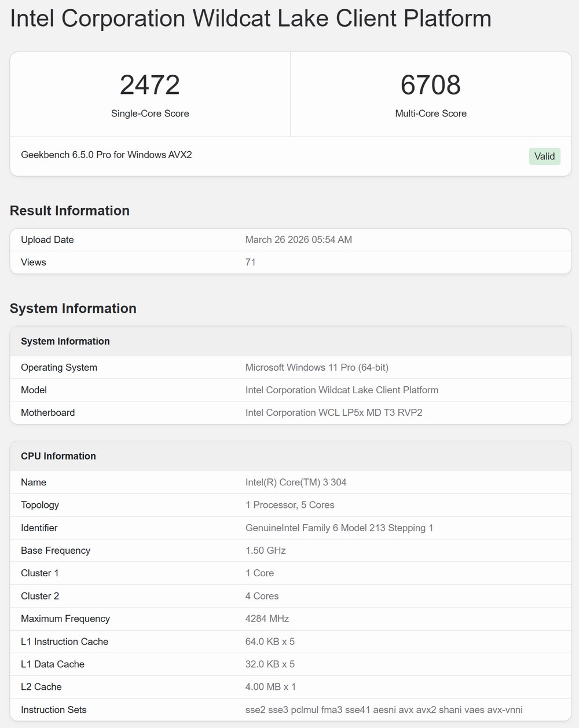Click the Model value in System Information table
The height and width of the screenshot is (728, 579).
pyautogui.click(x=342, y=390)
